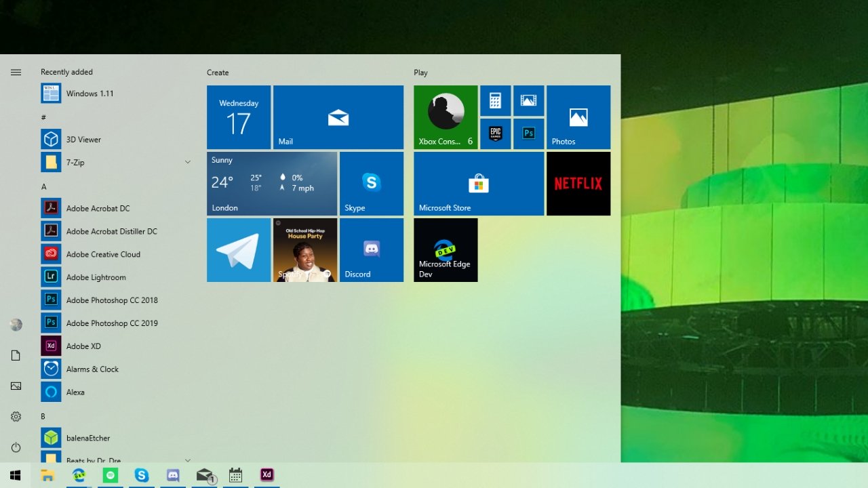Select the Play group header

(420, 73)
